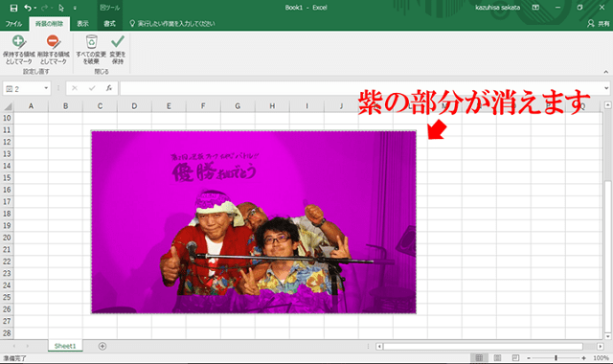This screenshot has height=364, width=613.
Task: Select the Sheet1 worksheet tab
Action: 65,346
